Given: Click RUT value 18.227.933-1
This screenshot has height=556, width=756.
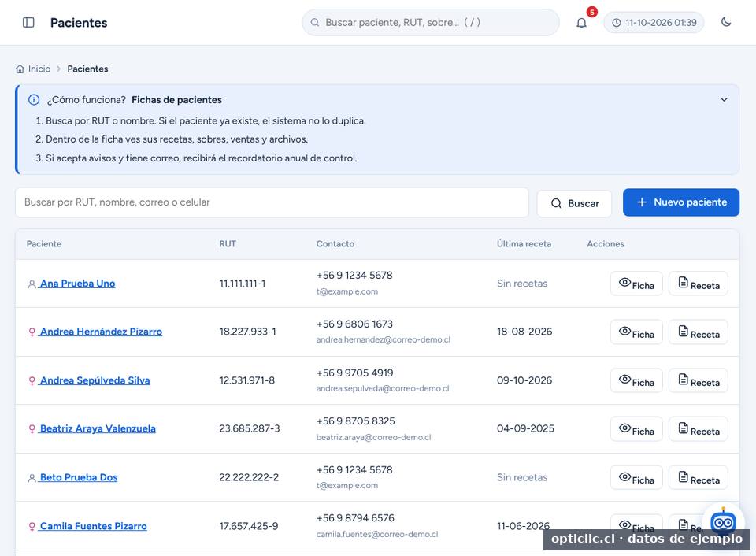Looking at the screenshot, I should pos(247,332).
